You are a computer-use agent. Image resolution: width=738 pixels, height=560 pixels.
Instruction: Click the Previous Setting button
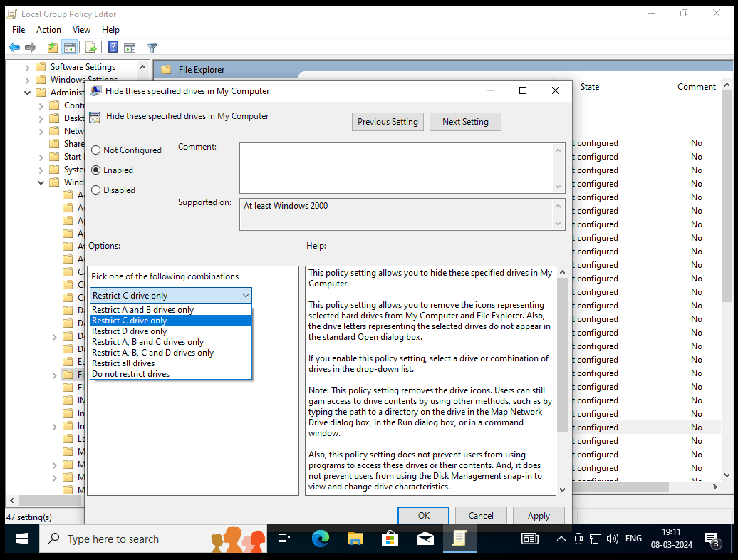(x=388, y=122)
